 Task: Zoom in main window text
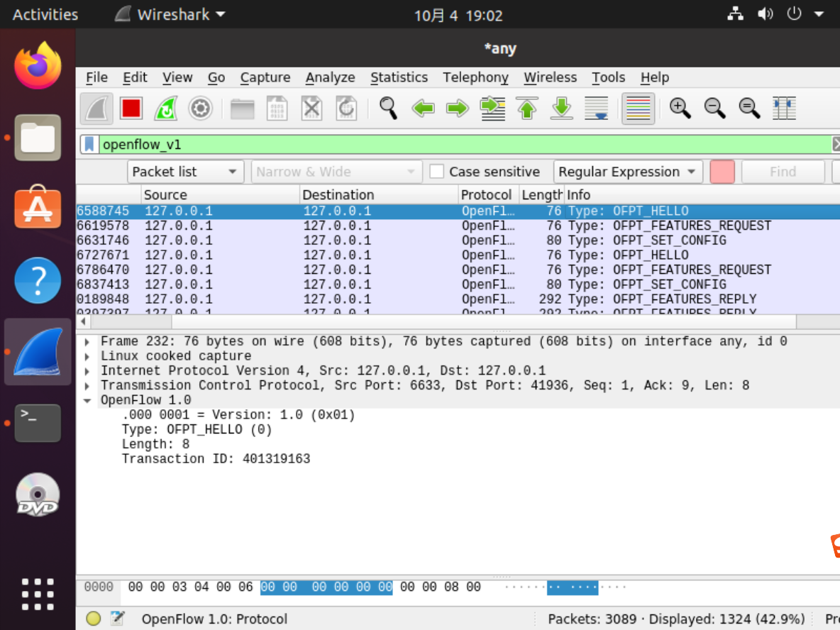(680, 109)
